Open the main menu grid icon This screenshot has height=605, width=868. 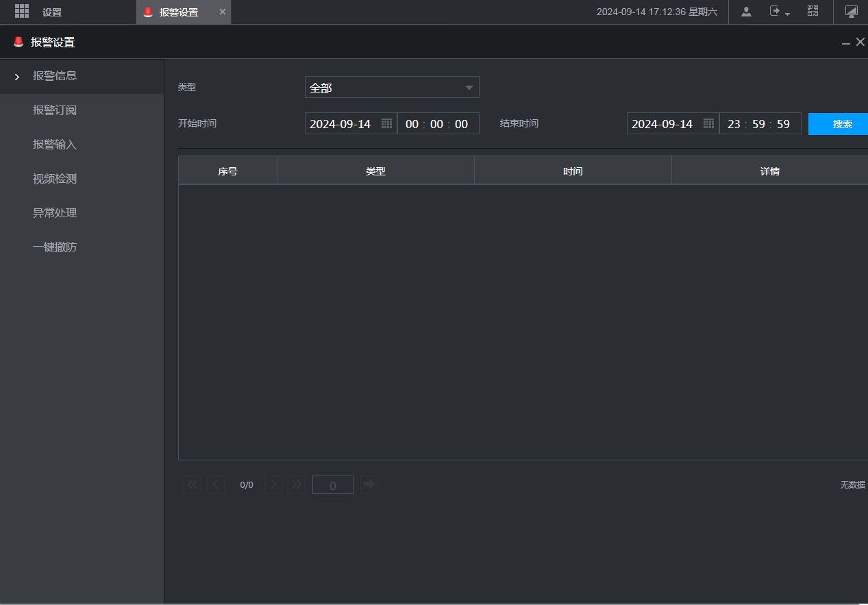[x=22, y=11]
